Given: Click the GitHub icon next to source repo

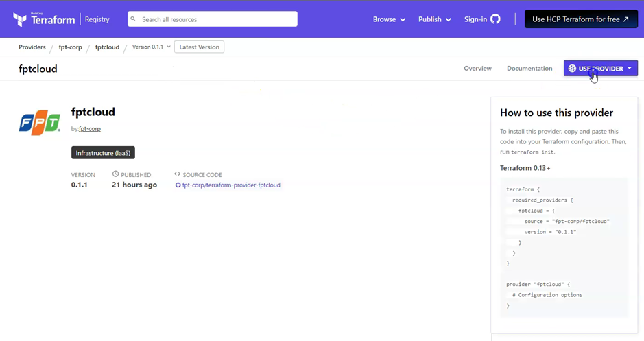Looking at the screenshot, I should pos(178,185).
